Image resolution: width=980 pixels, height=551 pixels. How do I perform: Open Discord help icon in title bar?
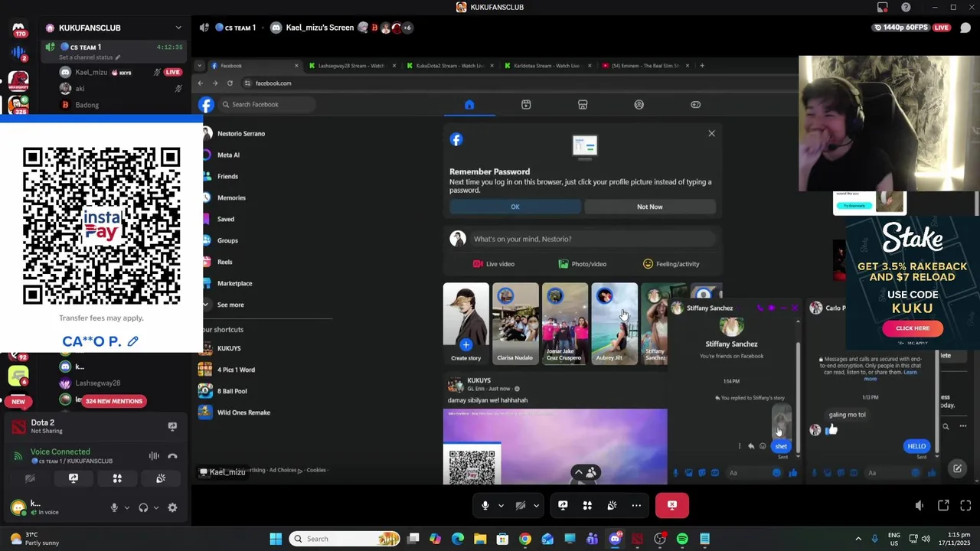tap(906, 7)
